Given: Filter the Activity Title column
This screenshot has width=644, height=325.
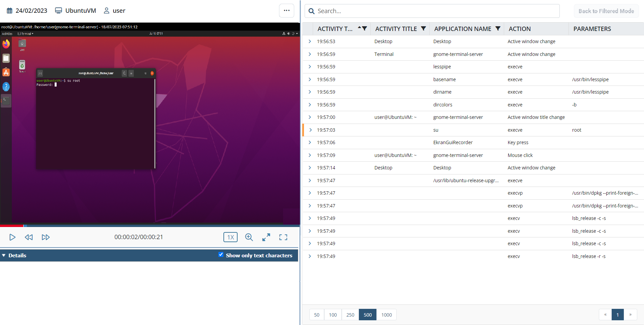Looking at the screenshot, I should click(x=424, y=29).
